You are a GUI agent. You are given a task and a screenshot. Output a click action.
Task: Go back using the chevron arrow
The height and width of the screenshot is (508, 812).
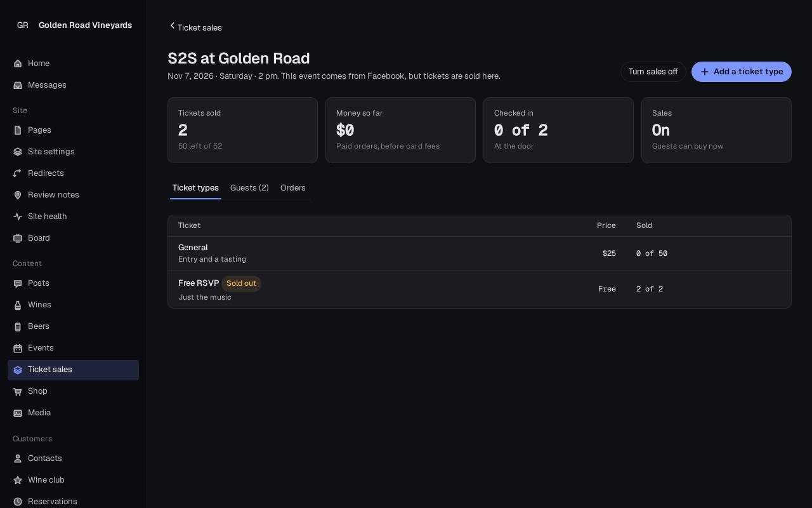172,26
